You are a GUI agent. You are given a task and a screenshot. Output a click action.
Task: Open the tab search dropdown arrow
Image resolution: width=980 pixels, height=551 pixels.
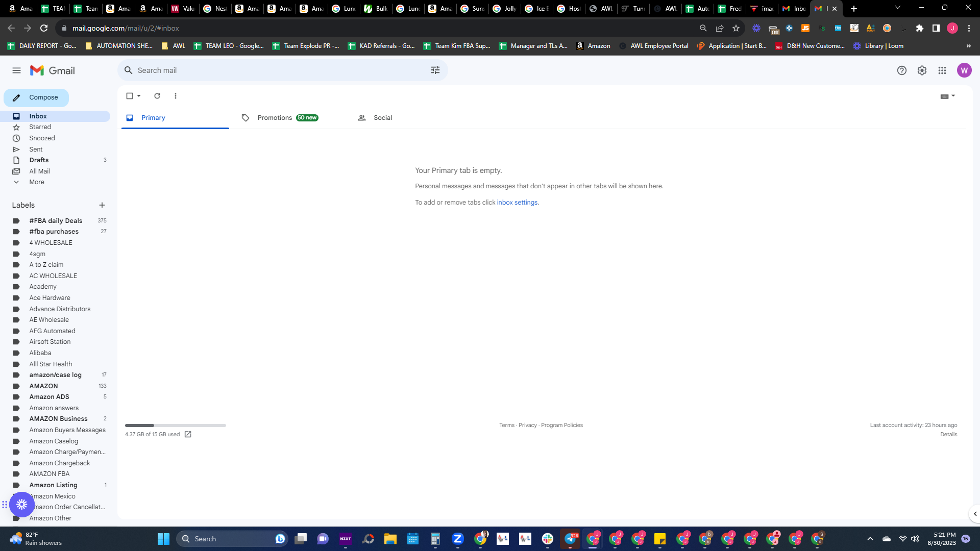tap(898, 8)
